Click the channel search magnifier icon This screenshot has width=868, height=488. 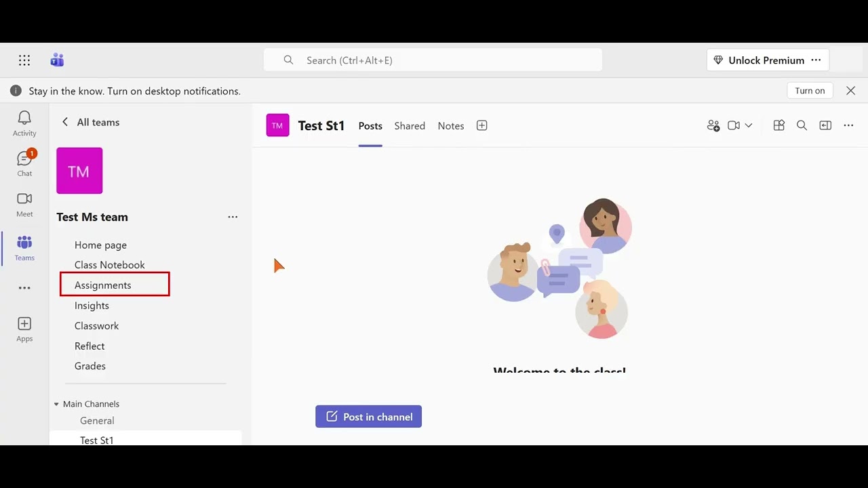click(802, 125)
